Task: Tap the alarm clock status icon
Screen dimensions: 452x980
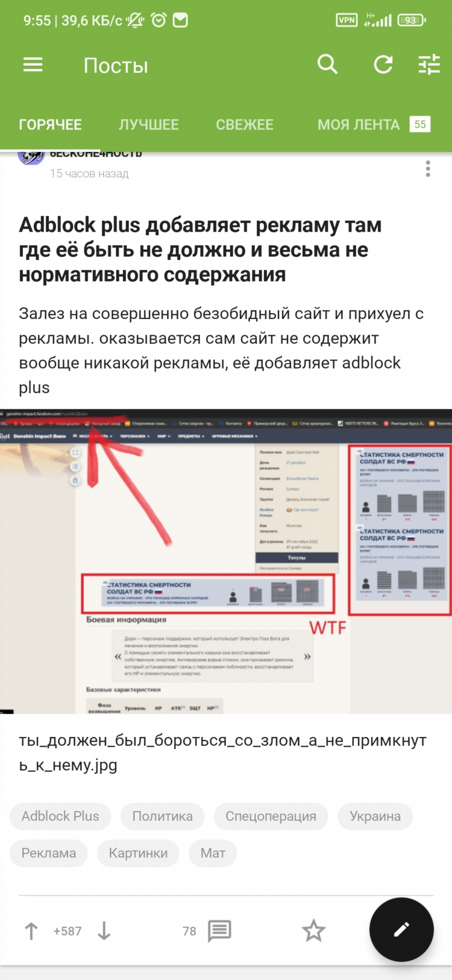Action: [159, 21]
